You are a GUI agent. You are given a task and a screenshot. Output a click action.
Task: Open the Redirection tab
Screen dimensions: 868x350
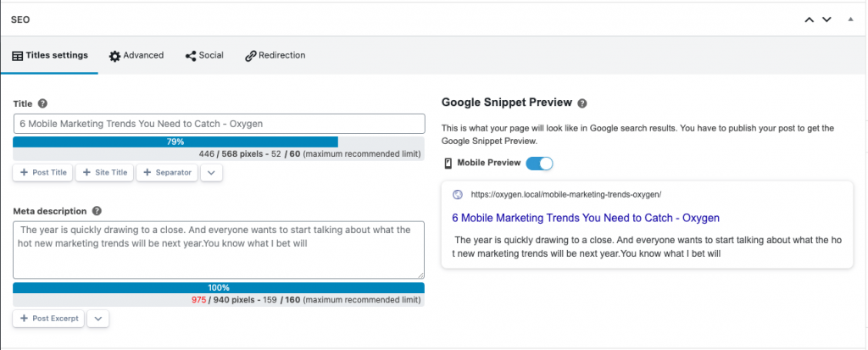point(275,55)
